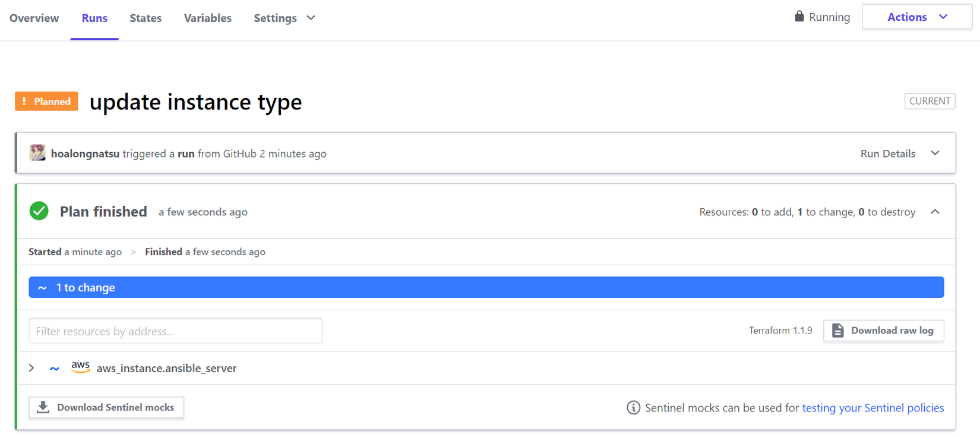Expand the aws_instance.ansible_server resource row
This screenshot has height=437, width=980.
(32, 369)
